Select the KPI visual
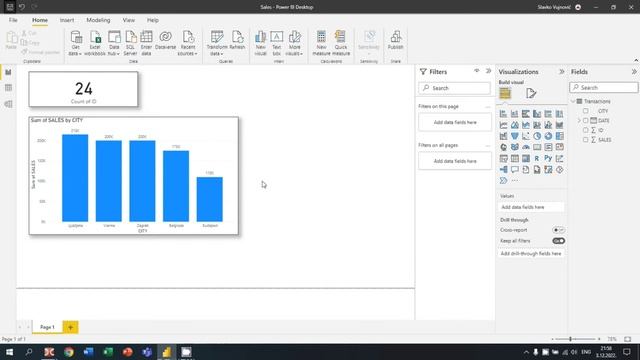640x360 pixels. (560, 147)
